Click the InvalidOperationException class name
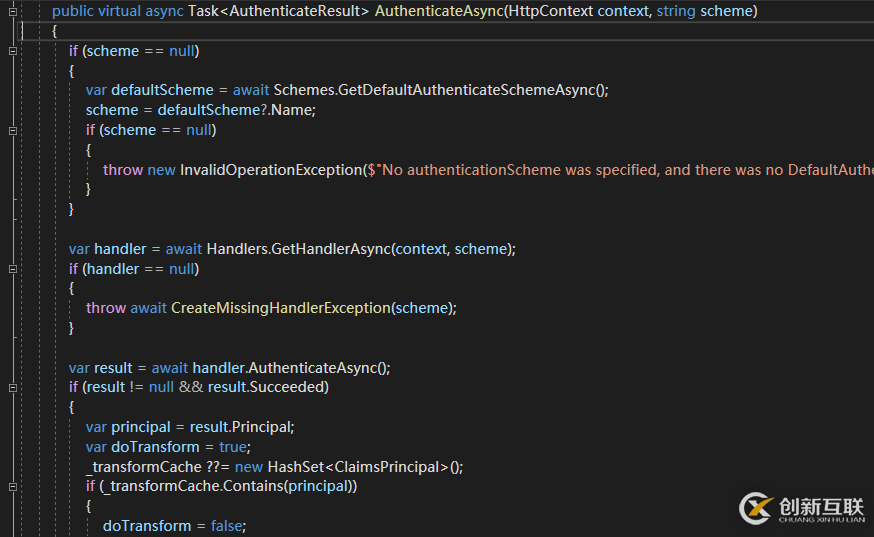Image resolution: width=874 pixels, height=537 pixels. [x=270, y=170]
